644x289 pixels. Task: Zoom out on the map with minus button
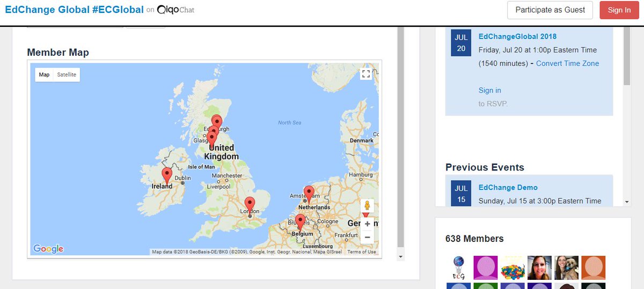[x=367, y=237]
